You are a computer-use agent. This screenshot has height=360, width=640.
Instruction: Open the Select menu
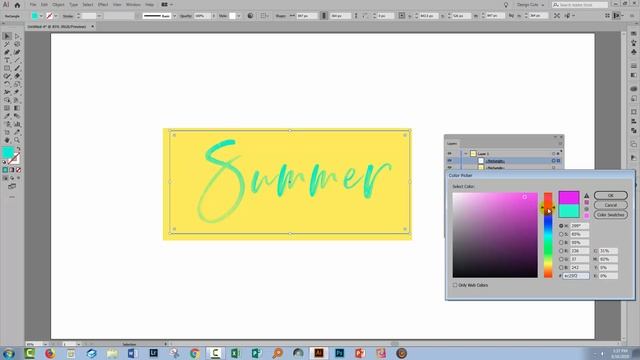[x=88, y=5]
